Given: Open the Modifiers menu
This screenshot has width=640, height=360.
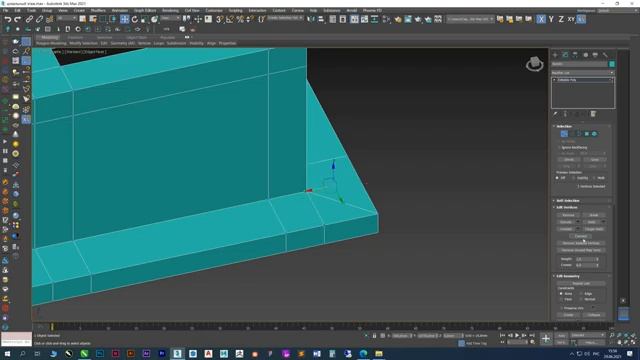Looking at the screenshot, I should point(98,10).
